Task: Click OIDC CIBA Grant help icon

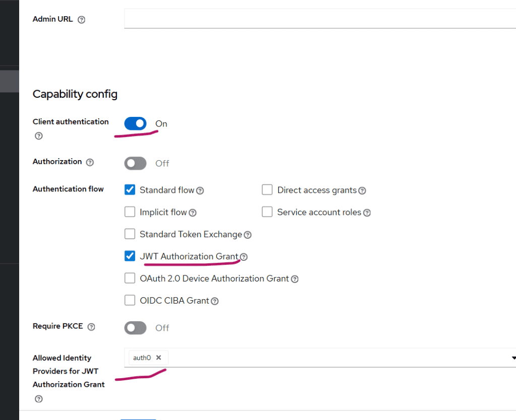Action: (x=215, y=301)
